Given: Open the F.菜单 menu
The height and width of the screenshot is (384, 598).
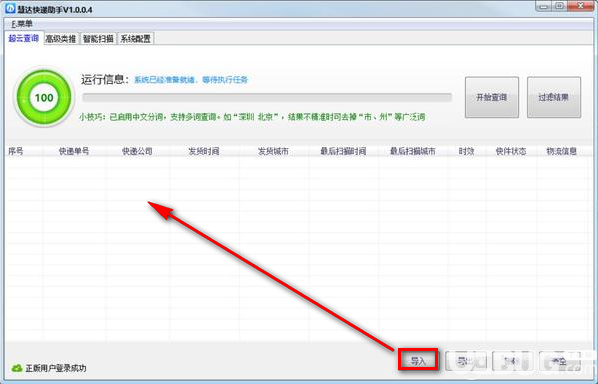Looking at the screenshot, I should click(x=21, y=24).
